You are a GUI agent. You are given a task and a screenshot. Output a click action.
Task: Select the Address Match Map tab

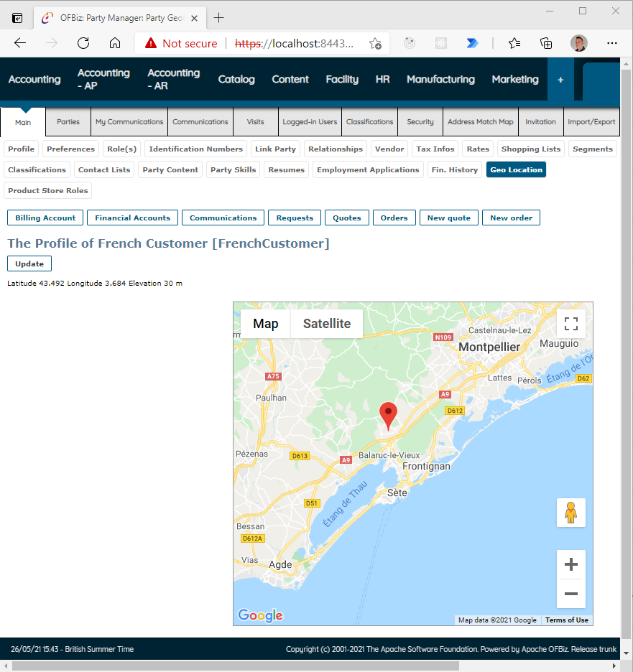(x=481, y=122)
